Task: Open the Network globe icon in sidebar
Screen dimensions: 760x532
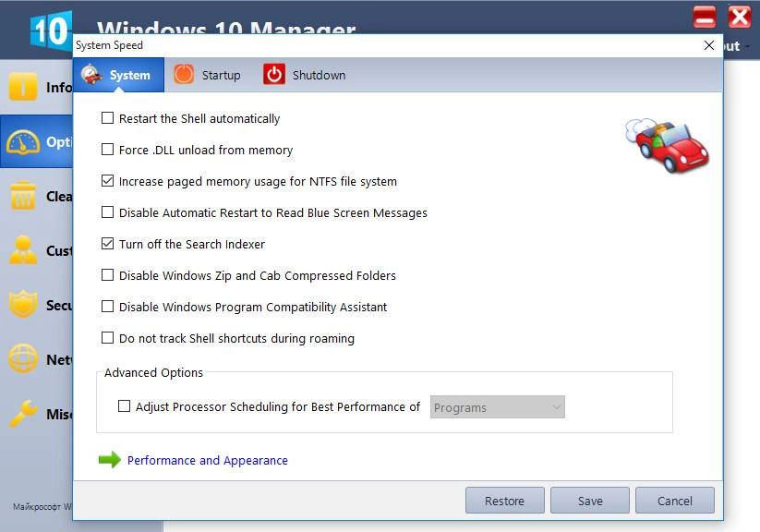Action: coord(23,359)
